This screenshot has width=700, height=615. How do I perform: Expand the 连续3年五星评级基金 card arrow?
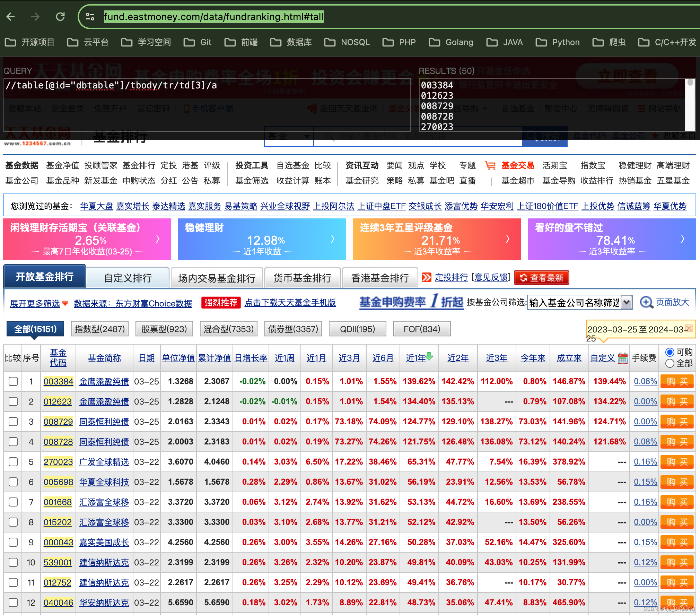[508, 239]
